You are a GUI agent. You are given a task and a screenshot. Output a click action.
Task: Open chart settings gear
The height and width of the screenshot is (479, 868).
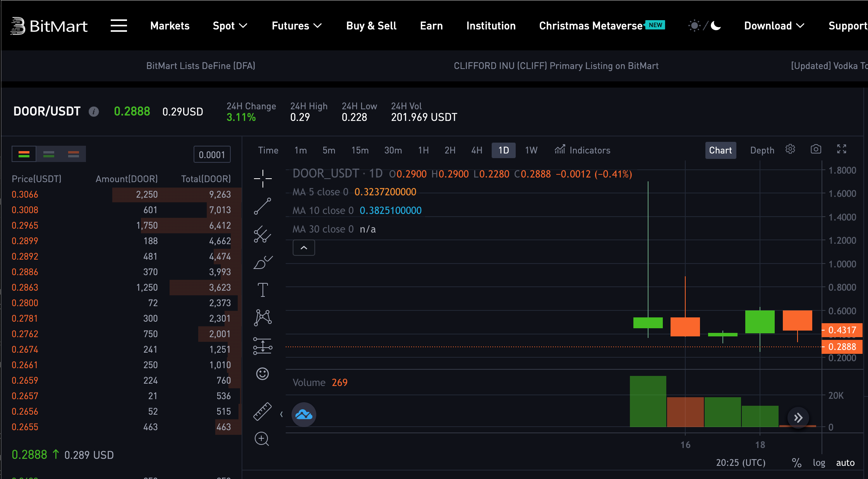point(790,149)
